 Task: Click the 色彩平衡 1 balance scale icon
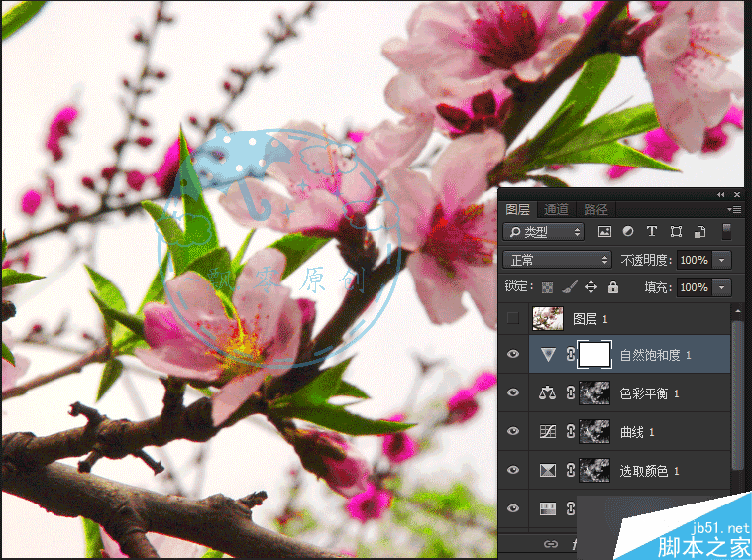pyautogui.click(x=547, y=393)
